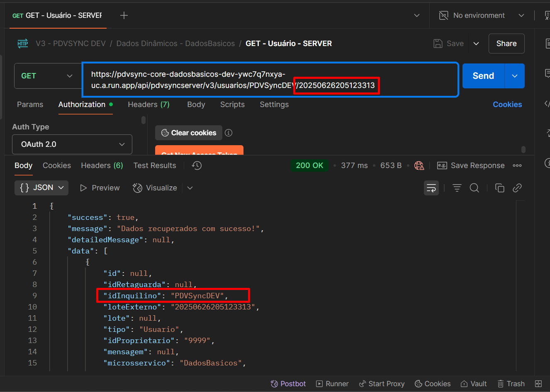
Task: Open the Postbot assistant
Action: (x=288, y=384)
